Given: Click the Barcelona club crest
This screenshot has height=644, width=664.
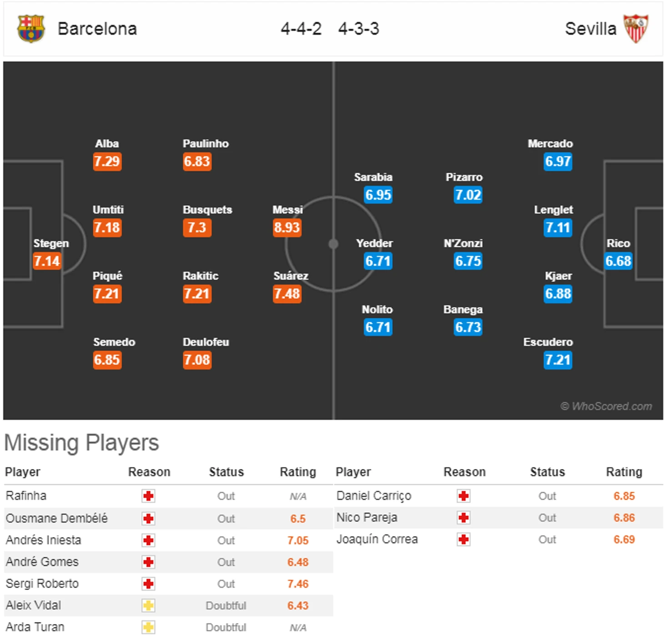Looking at the screenshot, I should pos(30,29).
